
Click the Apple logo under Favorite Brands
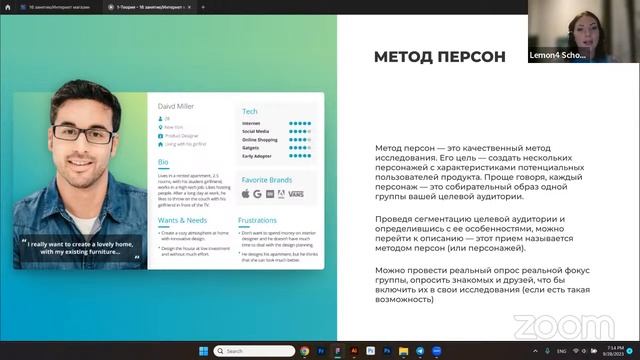(x=245, y=194)
